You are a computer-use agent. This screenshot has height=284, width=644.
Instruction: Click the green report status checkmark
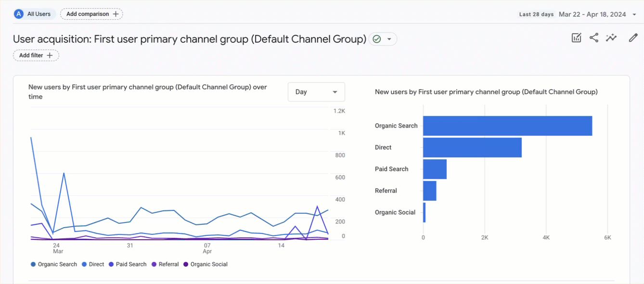tap(377, 39)
